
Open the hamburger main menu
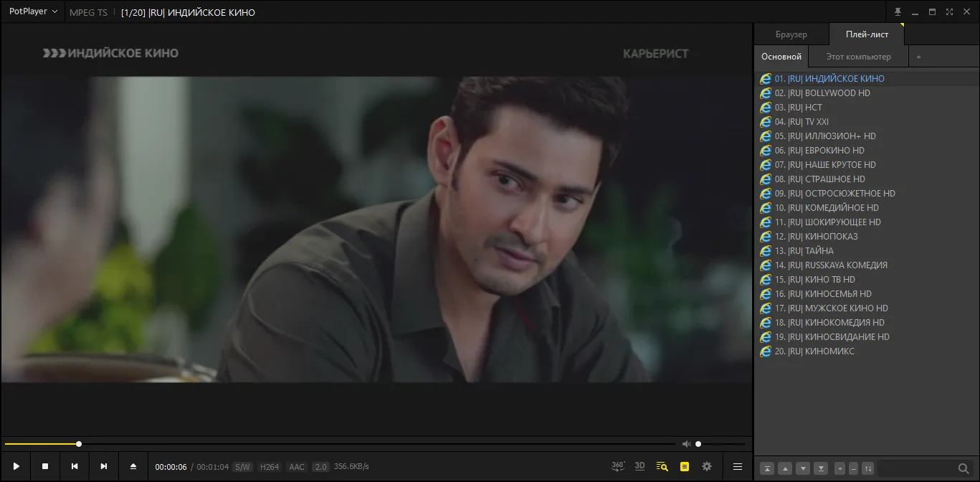pyautogui.click(x=737, y=466)
